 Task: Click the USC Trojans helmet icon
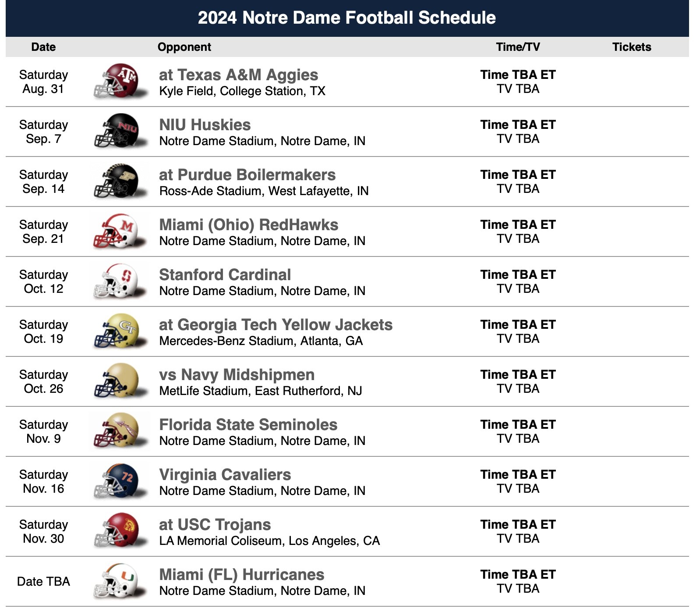coord(118,531)
